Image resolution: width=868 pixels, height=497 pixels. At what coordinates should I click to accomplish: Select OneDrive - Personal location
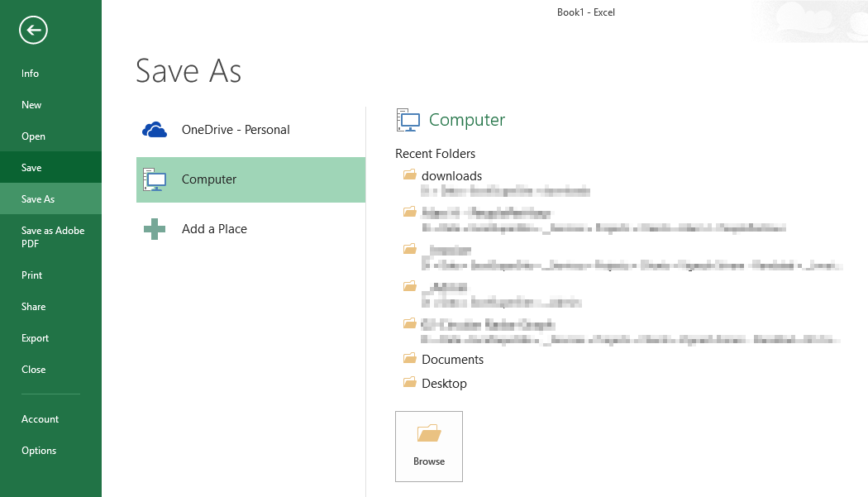pyautogui.click(x=250, y=130)
